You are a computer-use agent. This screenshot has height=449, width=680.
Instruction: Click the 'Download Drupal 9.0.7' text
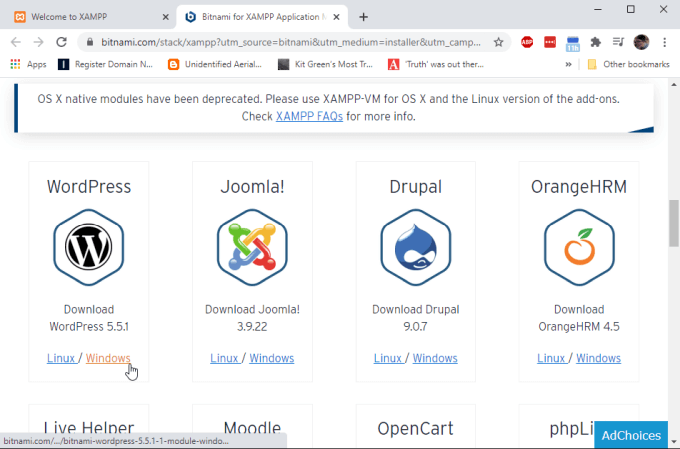[x=415, y=318]
